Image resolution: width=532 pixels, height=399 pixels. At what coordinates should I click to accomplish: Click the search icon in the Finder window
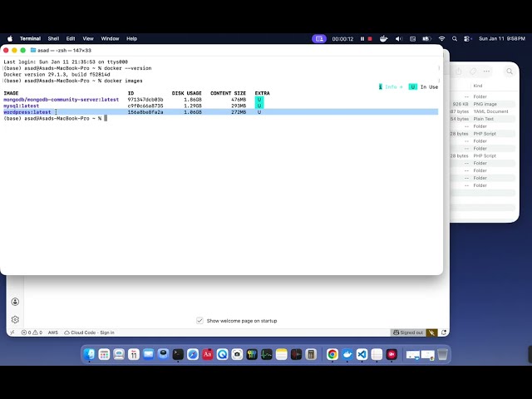click(x=510, y=71)
